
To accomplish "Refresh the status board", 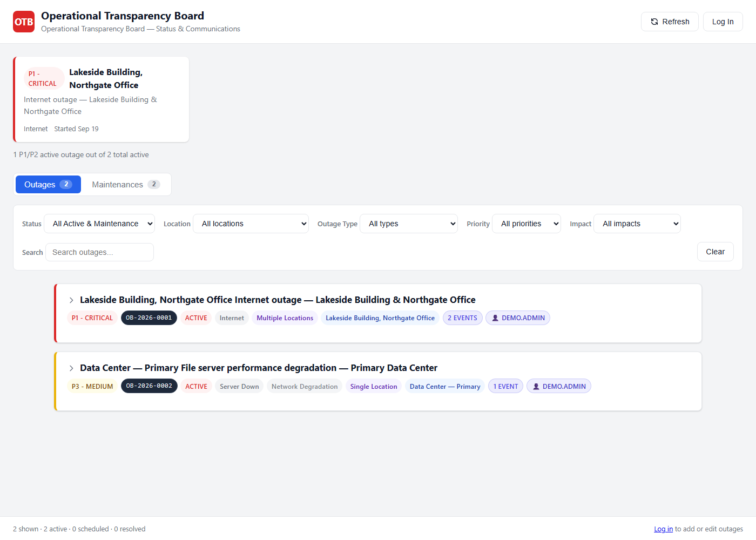I will tap(670, 22).
